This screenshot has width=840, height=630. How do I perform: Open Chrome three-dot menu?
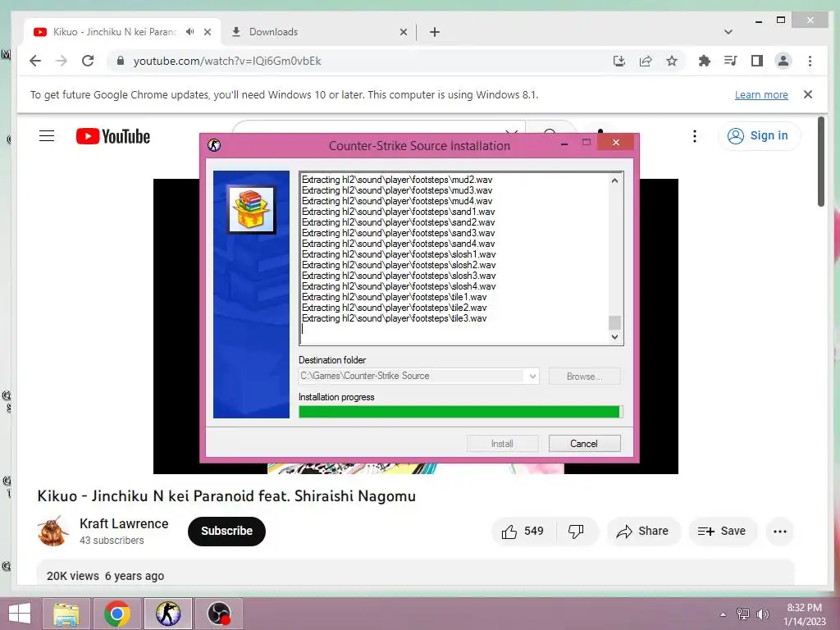[810, 61]
